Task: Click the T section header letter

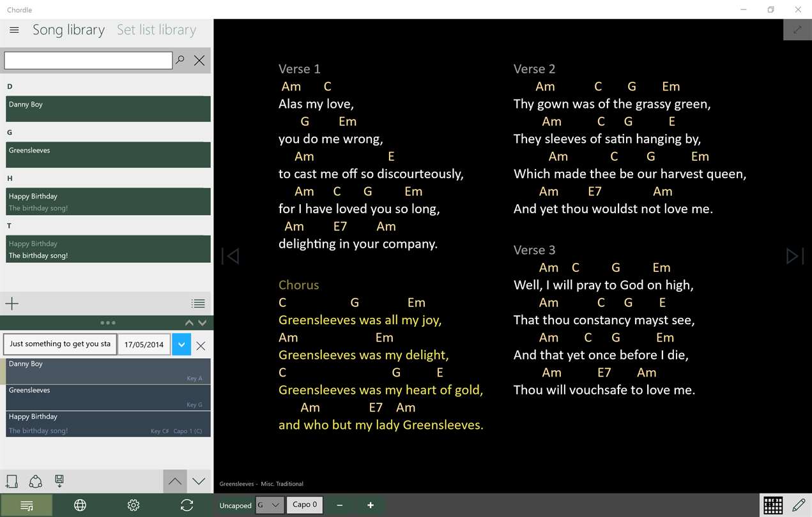Action: 10,225
